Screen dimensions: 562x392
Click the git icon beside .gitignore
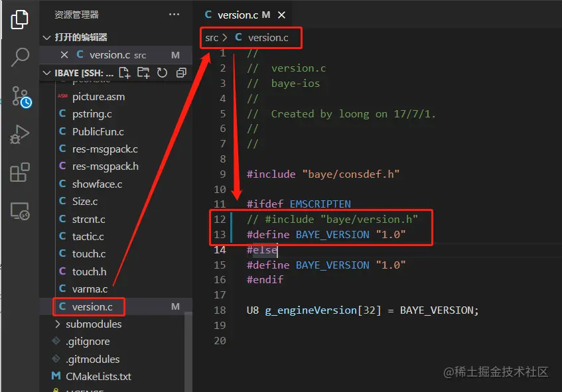coord(56,341)
